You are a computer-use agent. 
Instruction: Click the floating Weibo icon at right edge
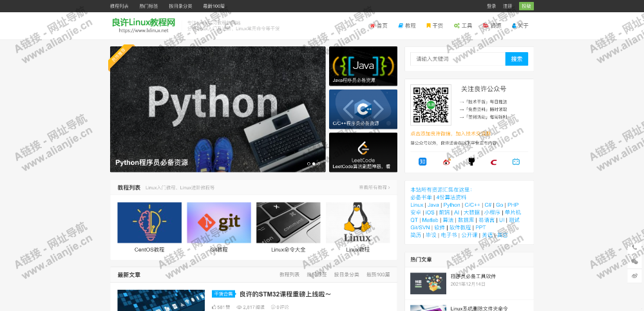[x=635, y=276]
